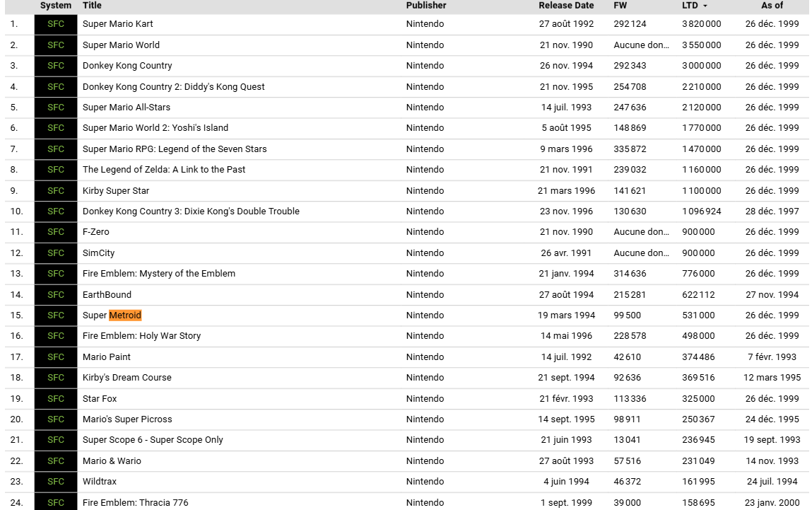Click the FW value 99 500

[x=627, y=315]
